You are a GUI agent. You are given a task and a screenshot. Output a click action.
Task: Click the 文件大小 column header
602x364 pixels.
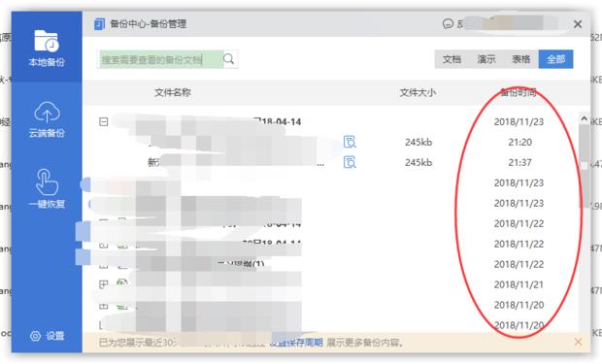point(418,92)
